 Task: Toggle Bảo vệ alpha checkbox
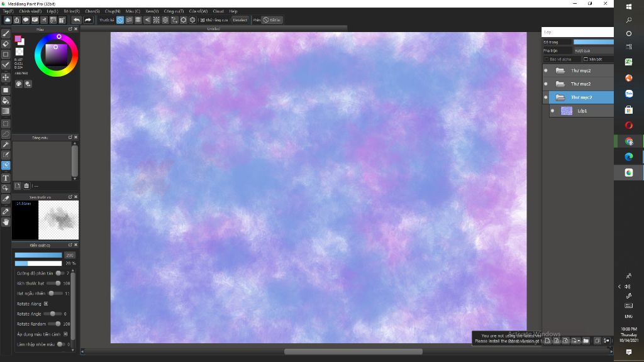(547, 60)
